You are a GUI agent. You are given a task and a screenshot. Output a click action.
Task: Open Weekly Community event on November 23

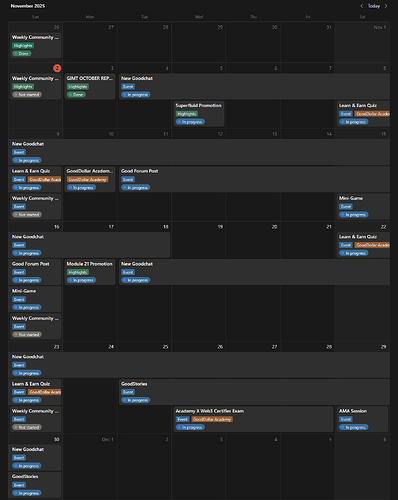pos(35,419)
